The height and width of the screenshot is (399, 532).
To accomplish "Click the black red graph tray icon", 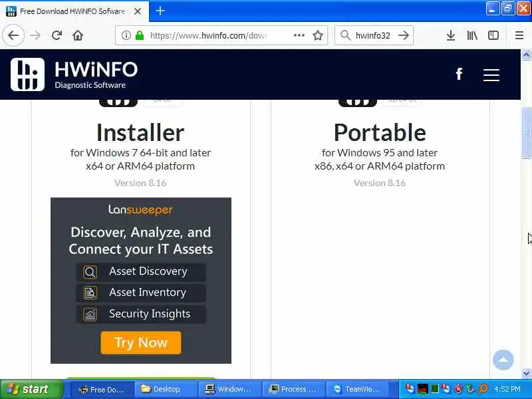I will pos(423,389).
